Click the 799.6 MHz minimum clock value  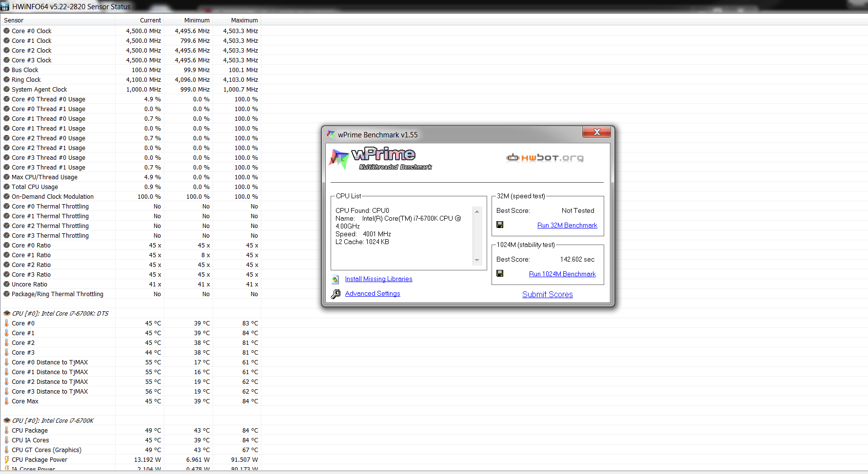click(x=195, y=40)
